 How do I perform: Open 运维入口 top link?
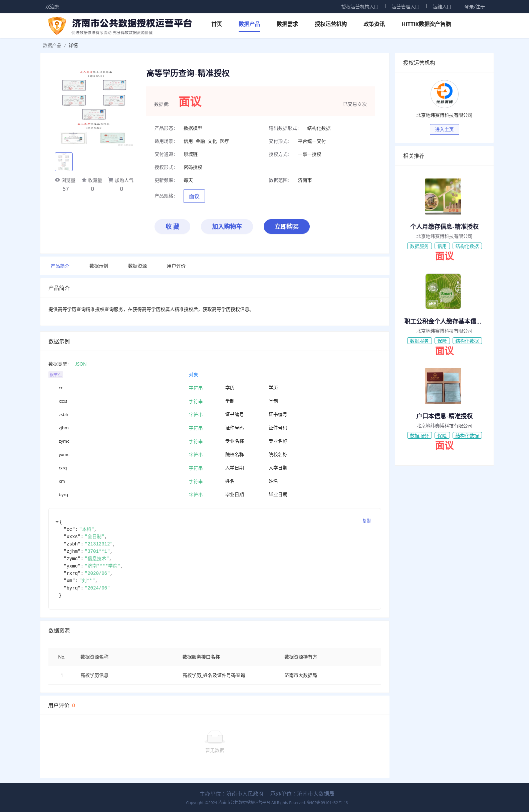point(442,6)
